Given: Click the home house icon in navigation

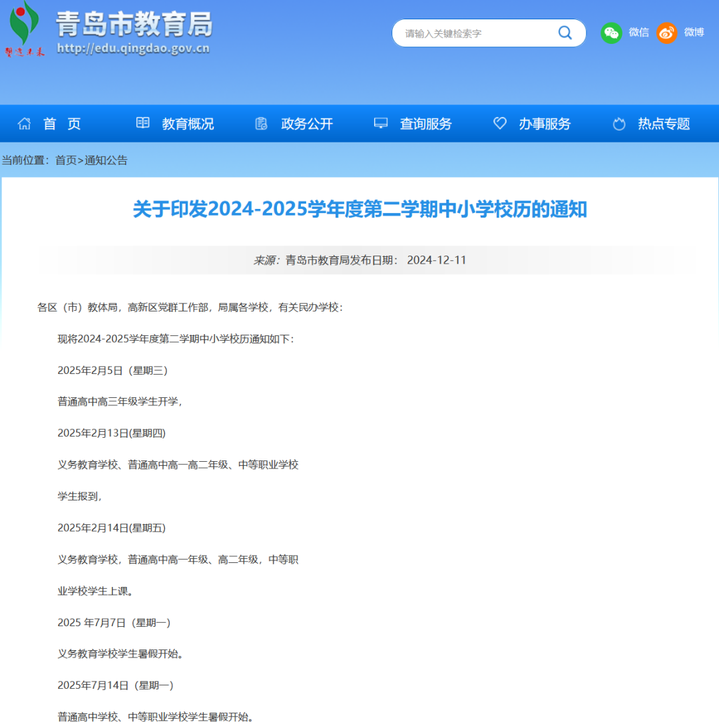Looking at the screenshot, I should tap(24, 124).
